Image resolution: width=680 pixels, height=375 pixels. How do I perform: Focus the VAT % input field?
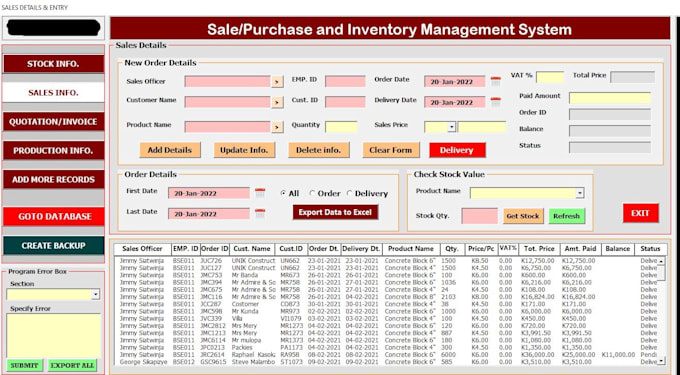click(550, 77)
